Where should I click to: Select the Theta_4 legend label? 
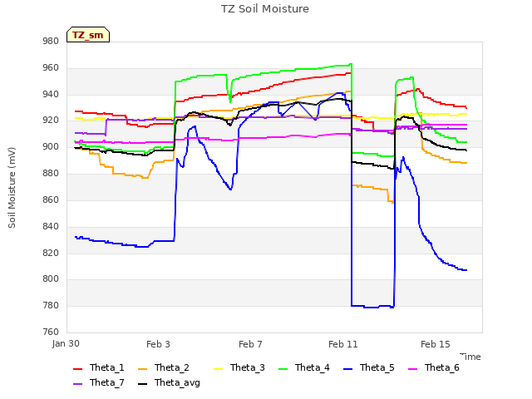tap(313, 367)
